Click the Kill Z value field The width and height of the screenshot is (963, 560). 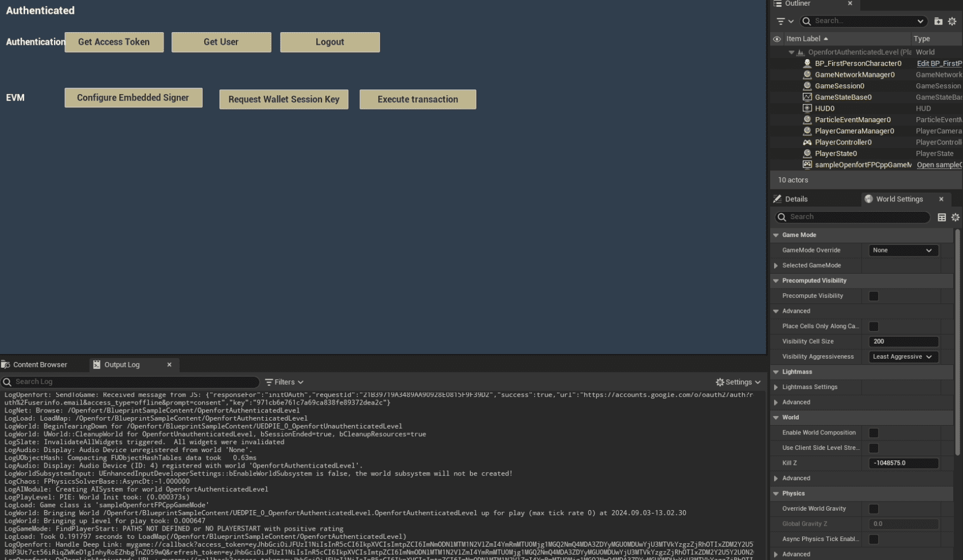(x=903, y=464)
